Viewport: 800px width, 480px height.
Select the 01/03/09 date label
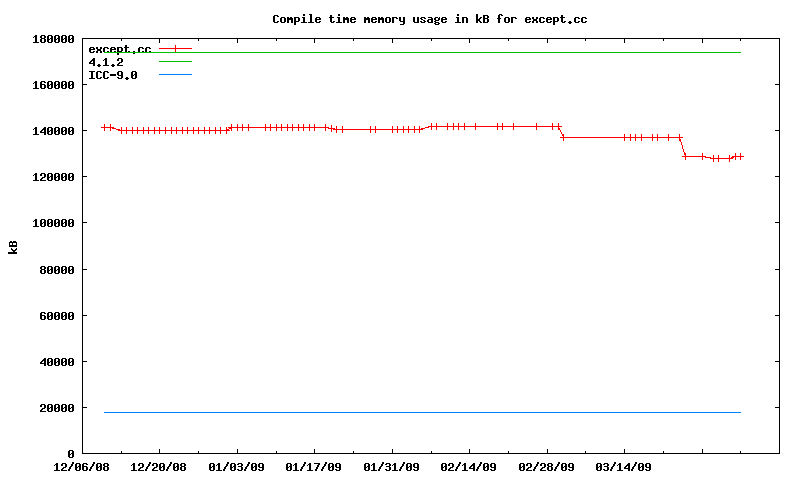[x=237, y=467]
